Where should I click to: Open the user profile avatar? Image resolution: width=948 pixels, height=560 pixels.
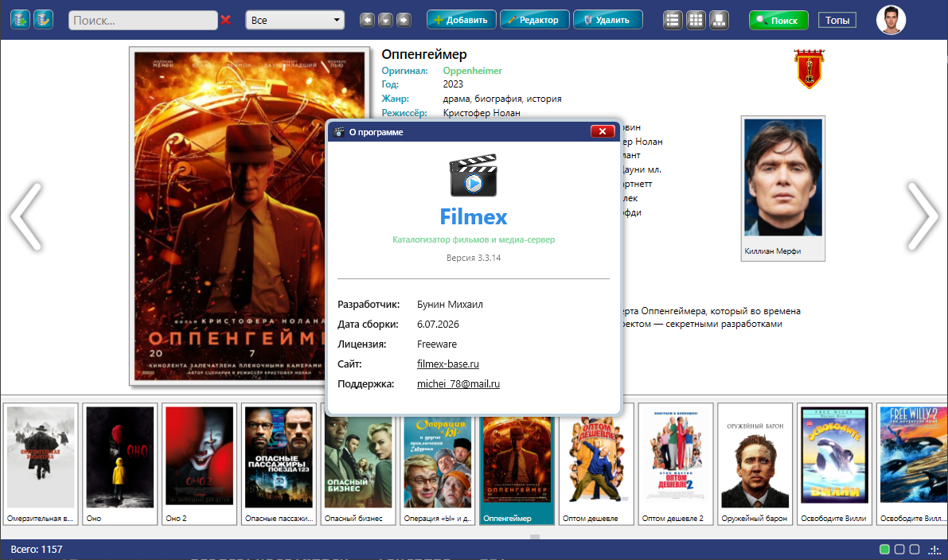click(x=891, y=20)
